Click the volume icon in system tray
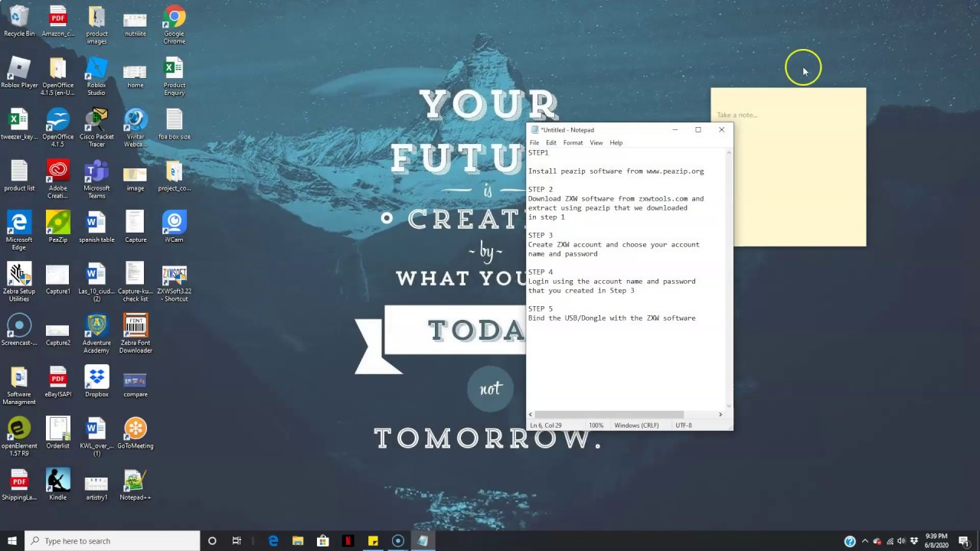This screenshot has width=980, height=551. (901, 541)
